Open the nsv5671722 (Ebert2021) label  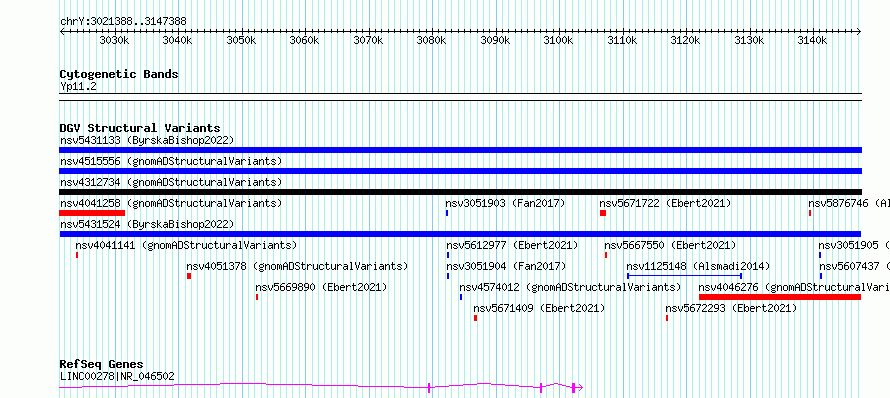(x=665, y=203)
